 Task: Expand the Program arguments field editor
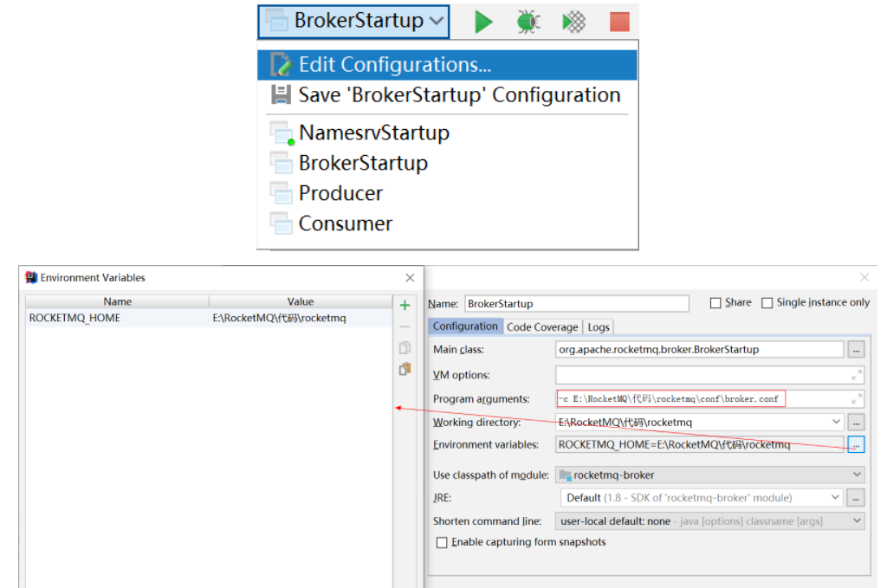(857, 398)
